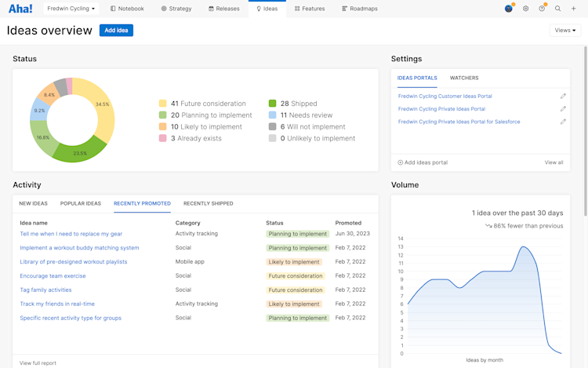Click the Idea name column header
This screenshot has width=588, height=368.
(34, 223)
